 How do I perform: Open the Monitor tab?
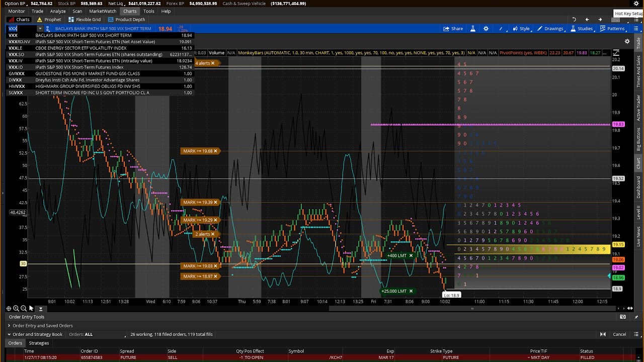click(17, 11)
